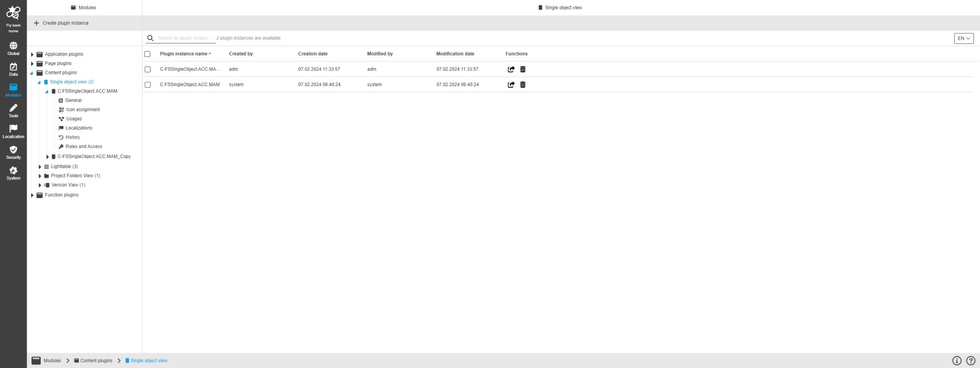This screenshot has width=980, height=368.
Task: Toggle the select-all checkbox in table header
Action: click(147, 54)
